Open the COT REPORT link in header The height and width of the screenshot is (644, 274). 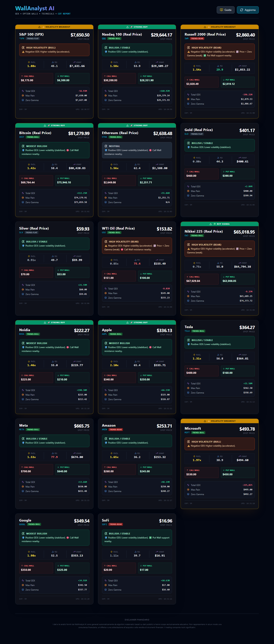(64, 14)
